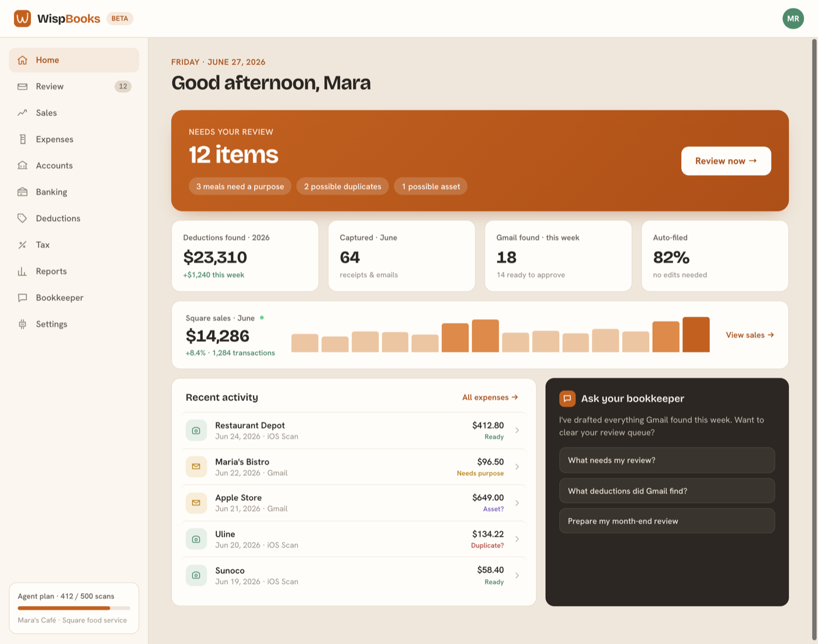Open the Uline row chevron

[517, 539]
